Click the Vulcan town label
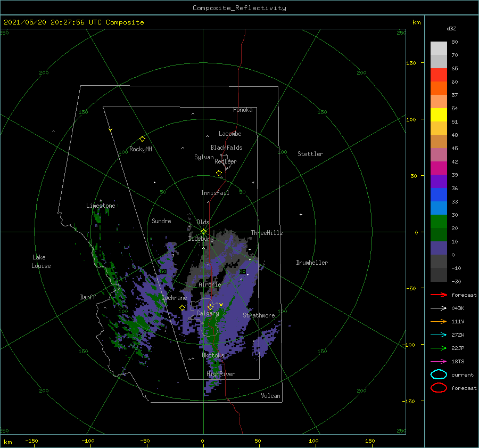The height and width of the screenshot is (448, 479). coord(271,396)
